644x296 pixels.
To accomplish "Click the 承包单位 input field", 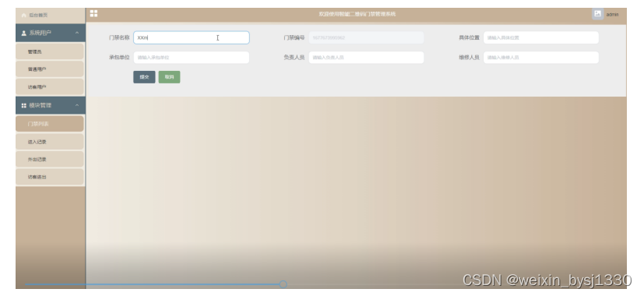I will pyautogui.click(x=192, y=58).
